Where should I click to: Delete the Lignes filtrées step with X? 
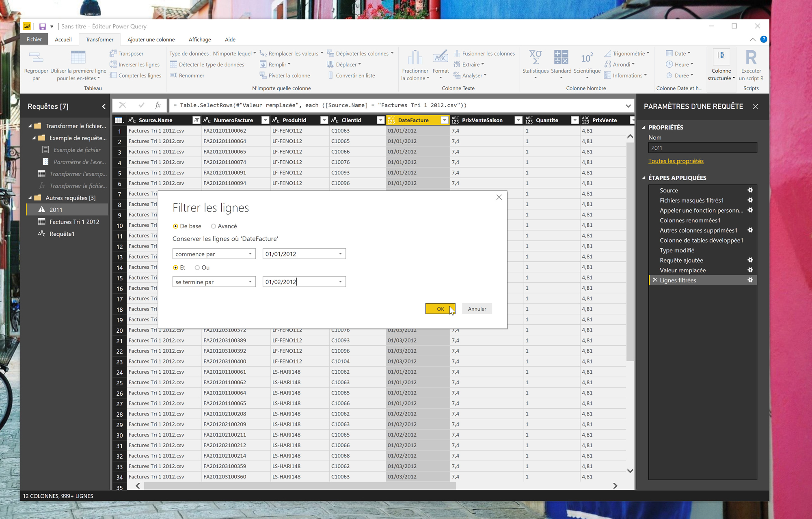(x=654, y=280)
